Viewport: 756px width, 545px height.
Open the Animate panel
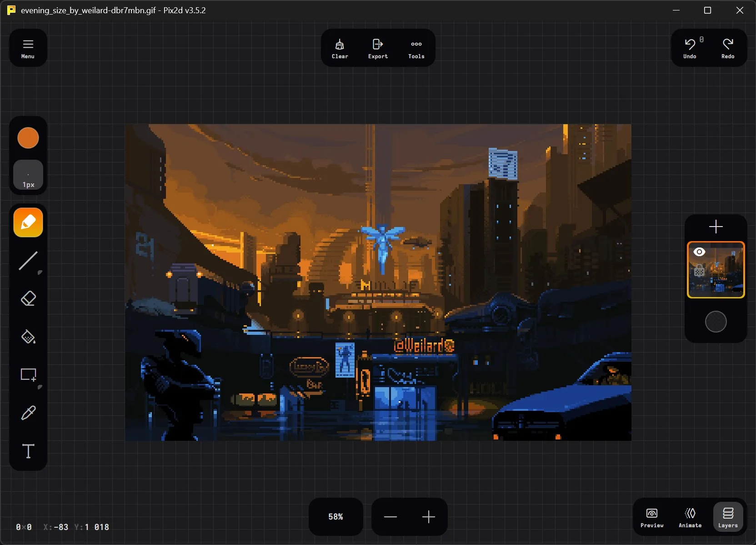(x=690, y=517)
